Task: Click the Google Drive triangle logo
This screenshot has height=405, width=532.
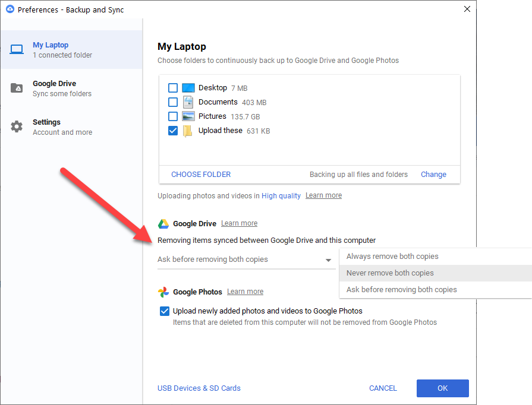Action: (163, 224)
